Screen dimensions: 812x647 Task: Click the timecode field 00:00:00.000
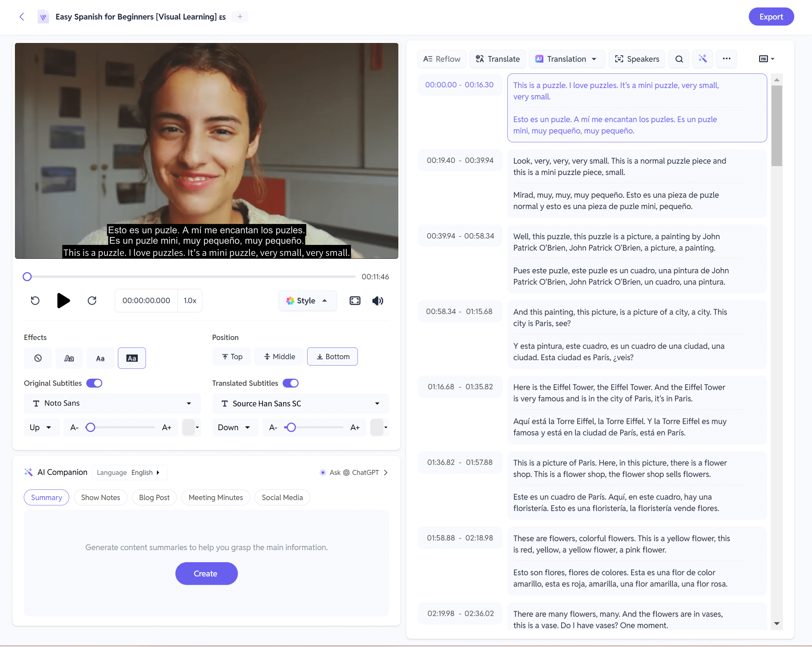[146, 300]
